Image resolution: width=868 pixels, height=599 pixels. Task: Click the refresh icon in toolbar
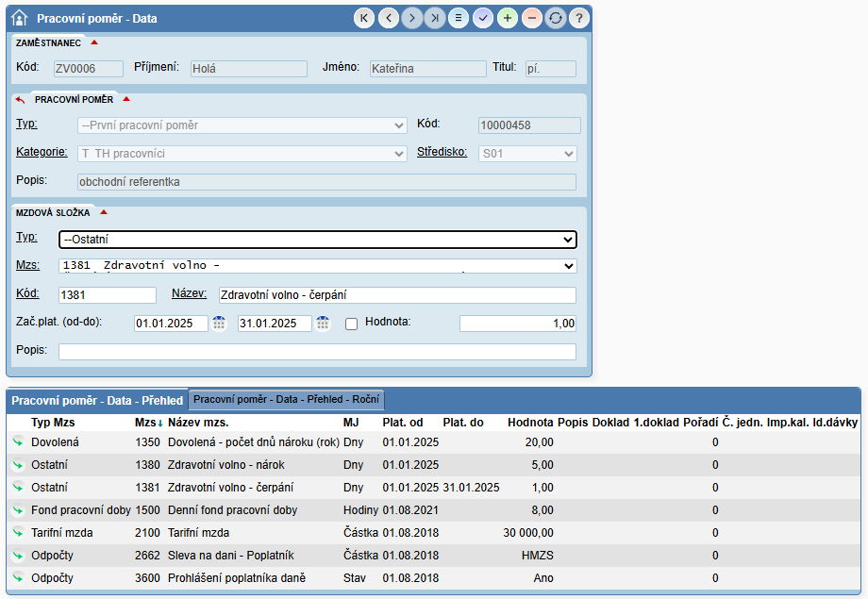(555, 18)
